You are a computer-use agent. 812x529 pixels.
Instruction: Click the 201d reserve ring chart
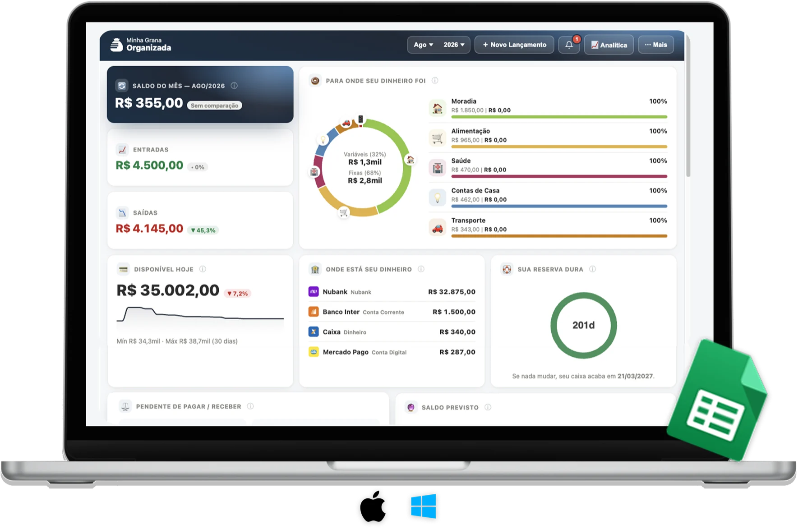pyautogui.click(x=583, y=325)
